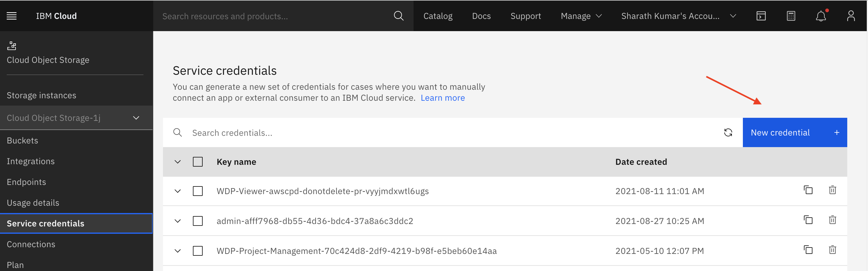
Task: Open the cost estimator calculator icon
Action: coord(791,16)
